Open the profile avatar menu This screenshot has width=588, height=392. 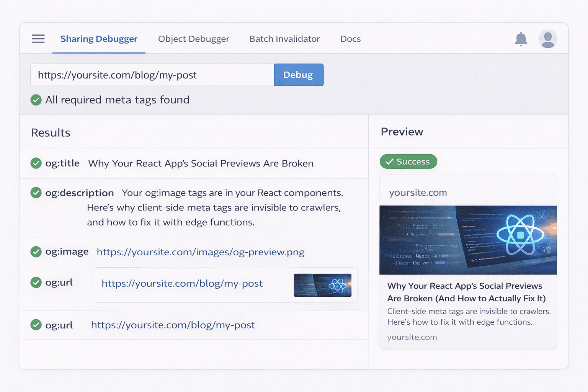(548, 39)
